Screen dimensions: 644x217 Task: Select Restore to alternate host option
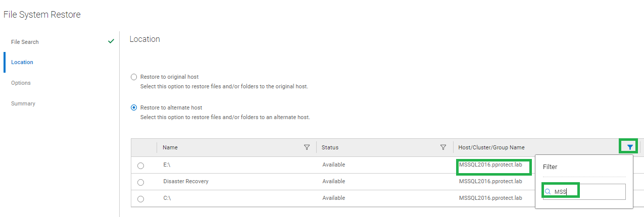pos(134,107)
